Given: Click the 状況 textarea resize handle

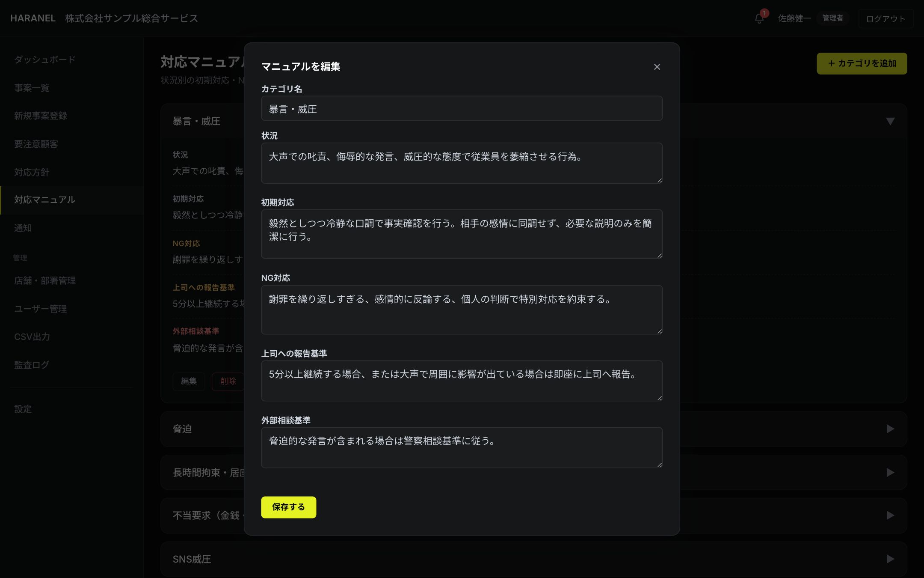Looking at the screenshot, I should click(x=659, y=180).
